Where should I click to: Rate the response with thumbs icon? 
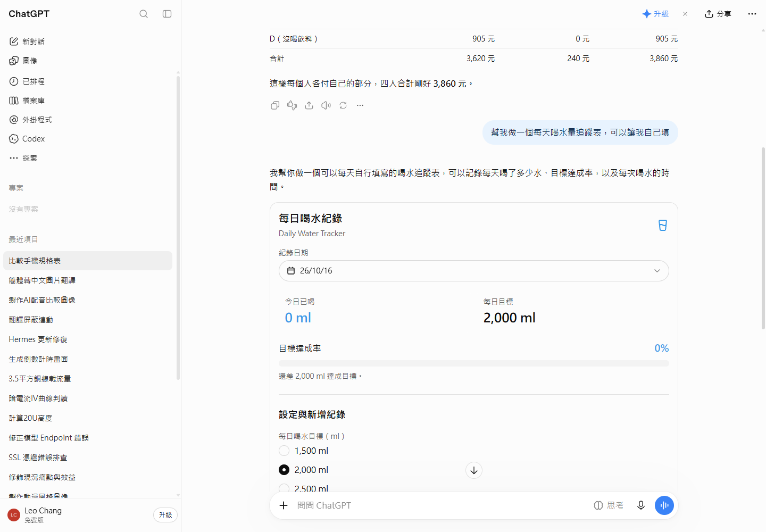point(292,105)
